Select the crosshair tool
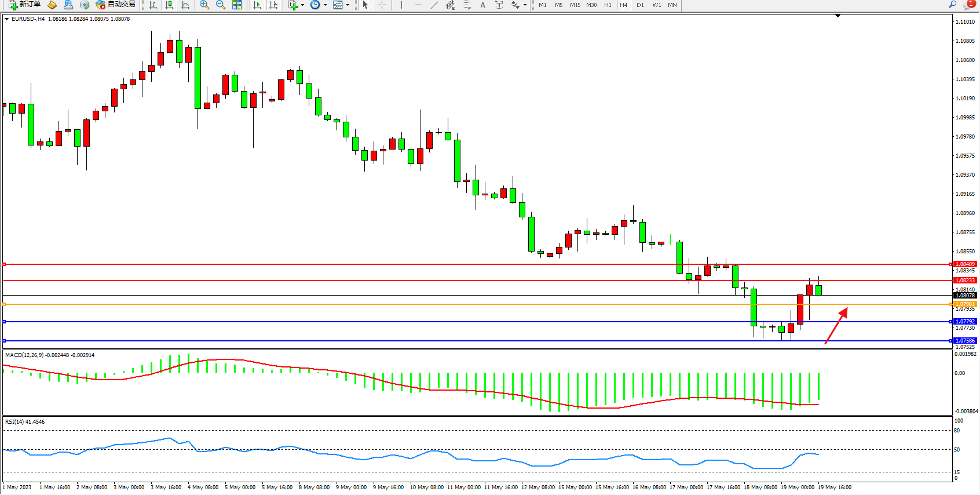Viewport: 980px width, 495px height. point(382,5)
